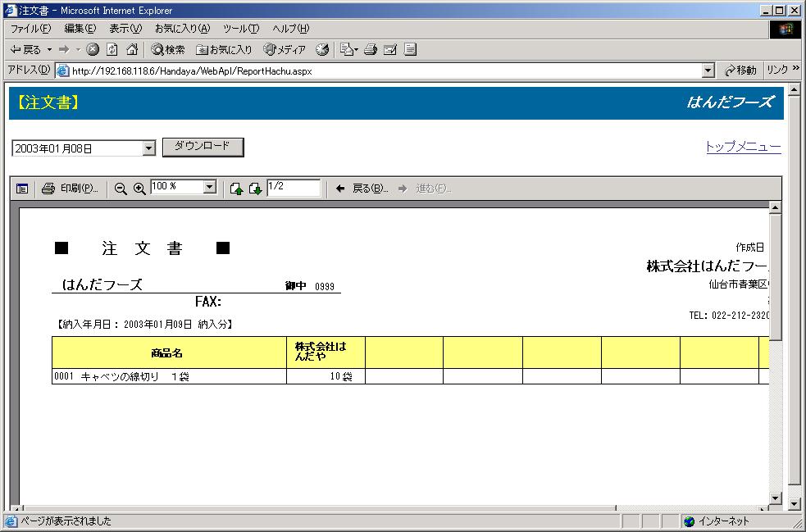Go to previous page in report viewer
Screen dimensions: 806x532
236,189
